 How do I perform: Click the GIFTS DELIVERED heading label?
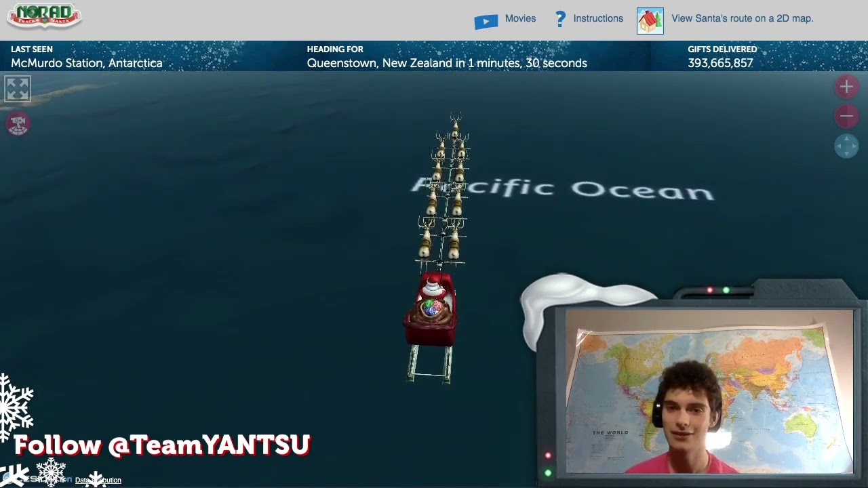[x=722, y=49]
